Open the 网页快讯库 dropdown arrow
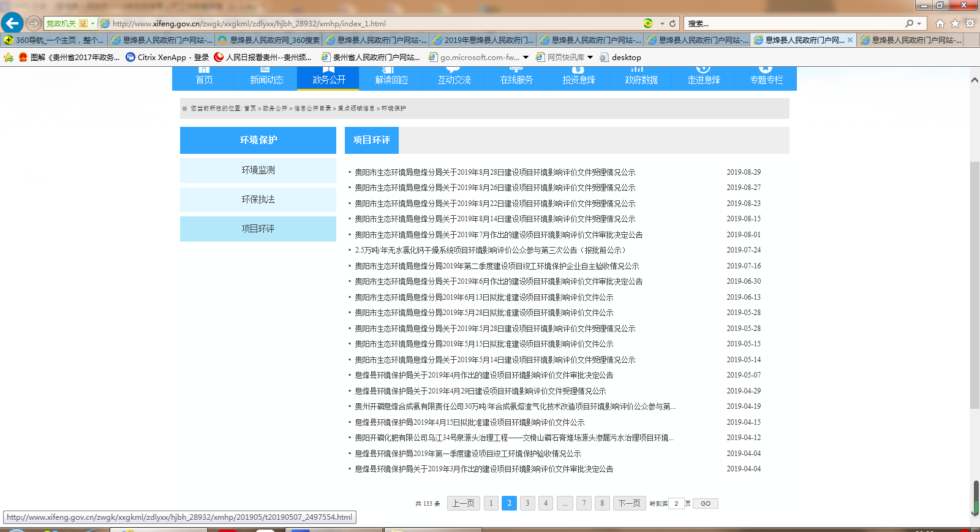The height and width of the screenshot is (532, 980). point(590,57)
